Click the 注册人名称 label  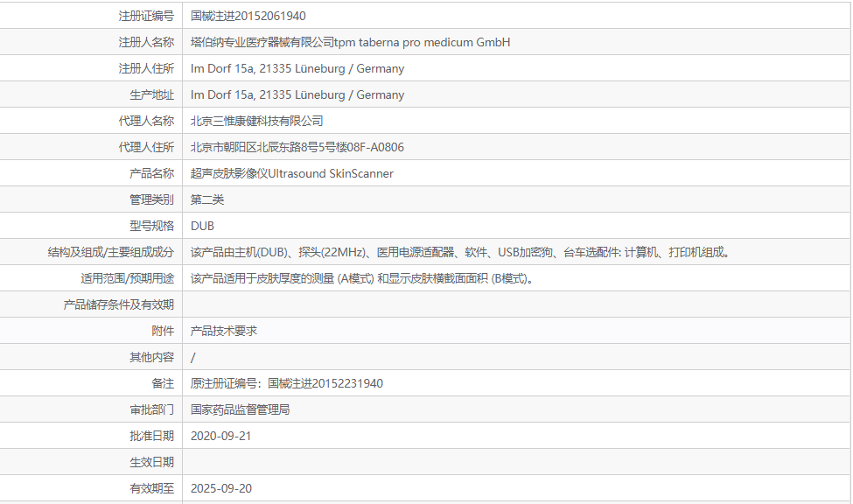click(146, 43)
